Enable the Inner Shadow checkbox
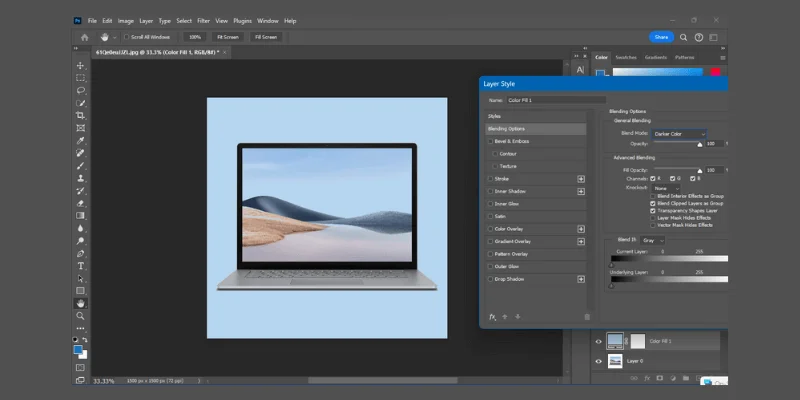 pyautogui.click(x=490, y=191)
